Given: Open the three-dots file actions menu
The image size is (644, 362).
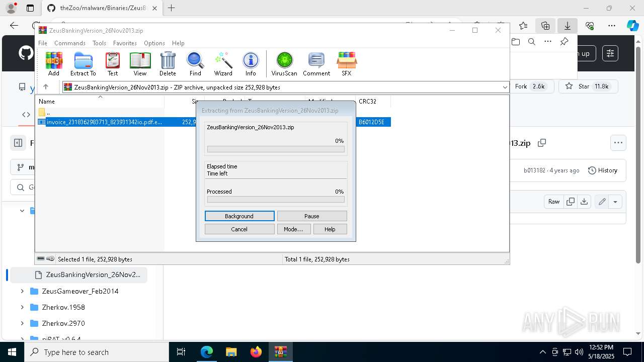Looking at the screenshot, I should tap(618, 143).
